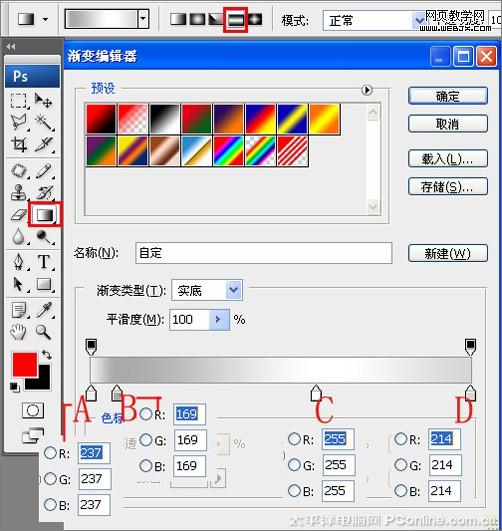Viewport: 502px width, 531px height.
Task: Change the screen mode
Action: coord(33,436)
